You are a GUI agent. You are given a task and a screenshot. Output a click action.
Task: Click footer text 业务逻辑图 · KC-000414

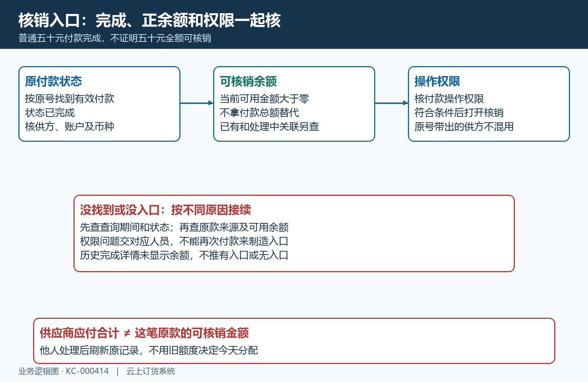pos(64,371)
